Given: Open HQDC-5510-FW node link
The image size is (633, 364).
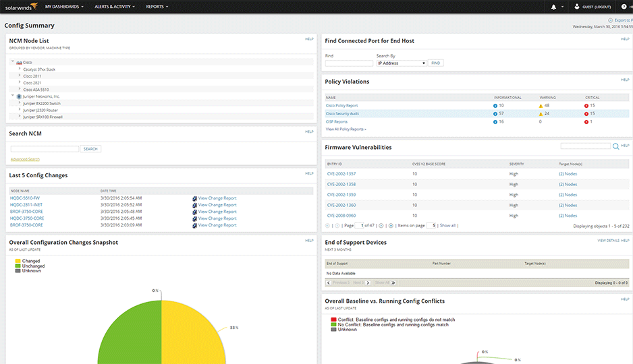Looking at the screenshot, I should click(25, 198).
